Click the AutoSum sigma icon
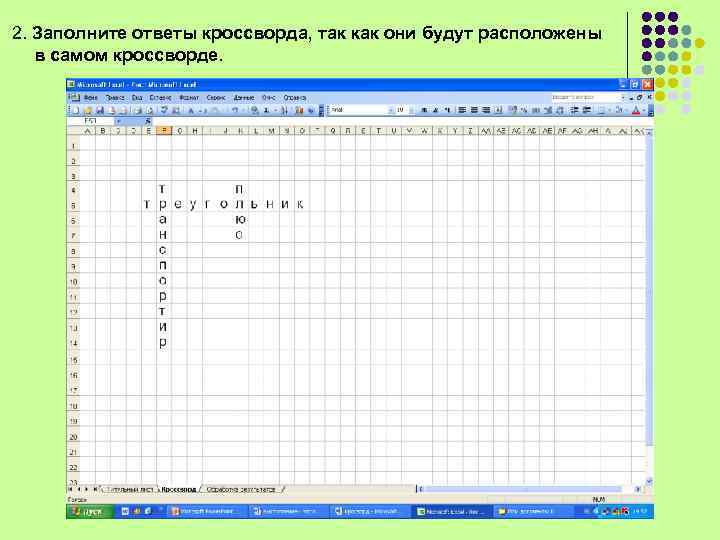The height and width of the screenshot is (540, 720). pyautogui.click(x=266, y=110)
